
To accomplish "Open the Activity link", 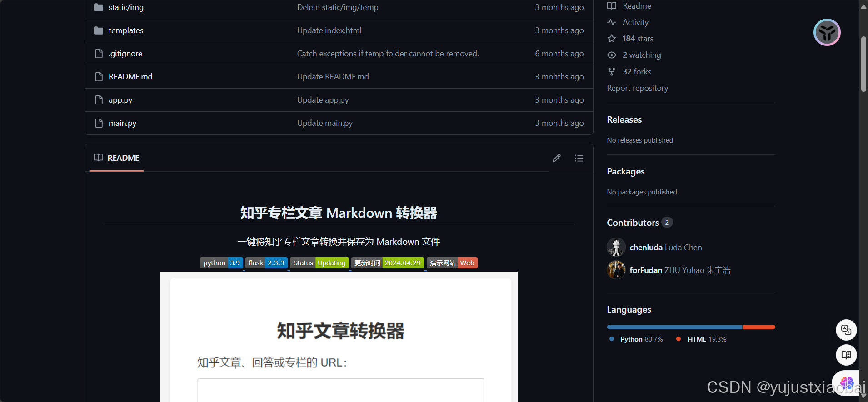I will [x=628, y=22].
